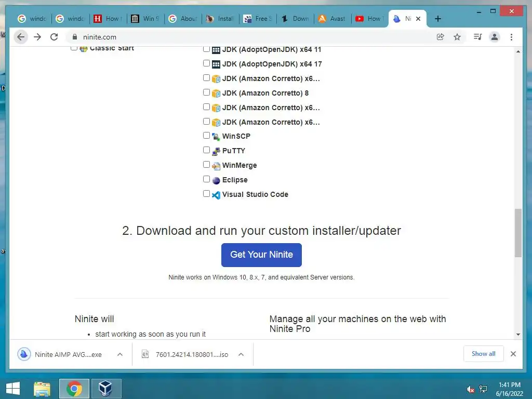Click the JDK AdoptOpenJDK x64 17 icon

(216, 64)
